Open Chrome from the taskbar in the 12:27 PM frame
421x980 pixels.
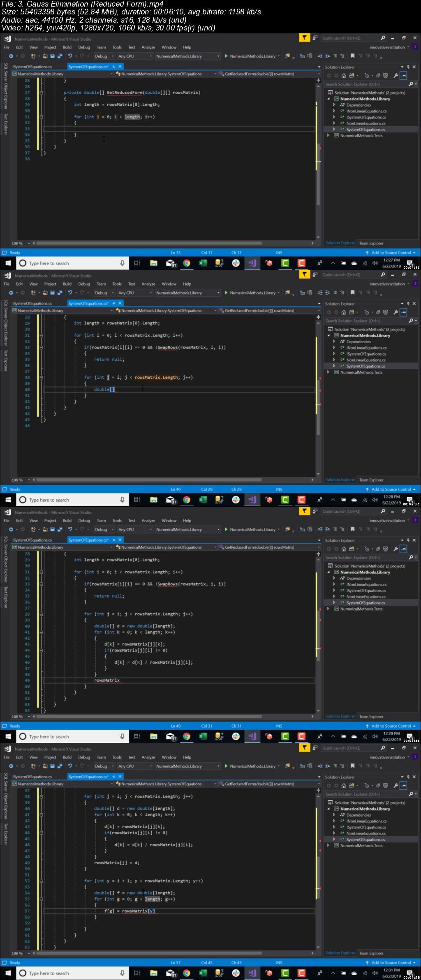(x=187, y=263)
